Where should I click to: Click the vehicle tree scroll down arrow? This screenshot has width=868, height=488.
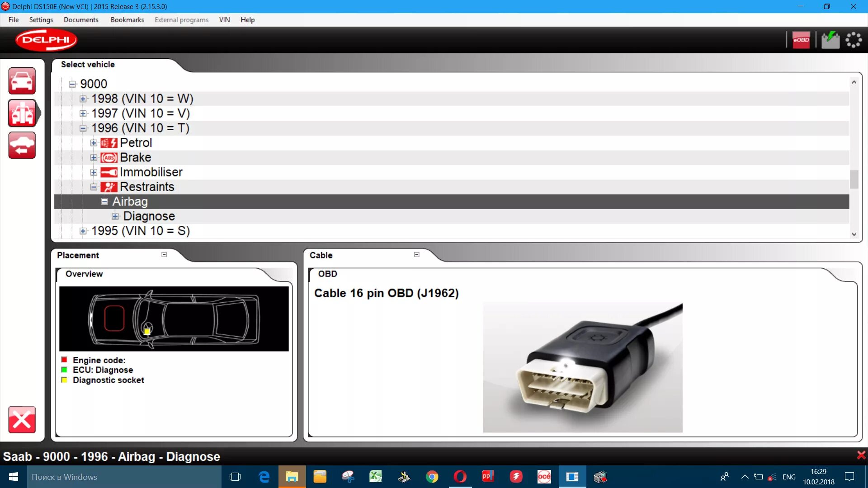click(x=854, y=234)
